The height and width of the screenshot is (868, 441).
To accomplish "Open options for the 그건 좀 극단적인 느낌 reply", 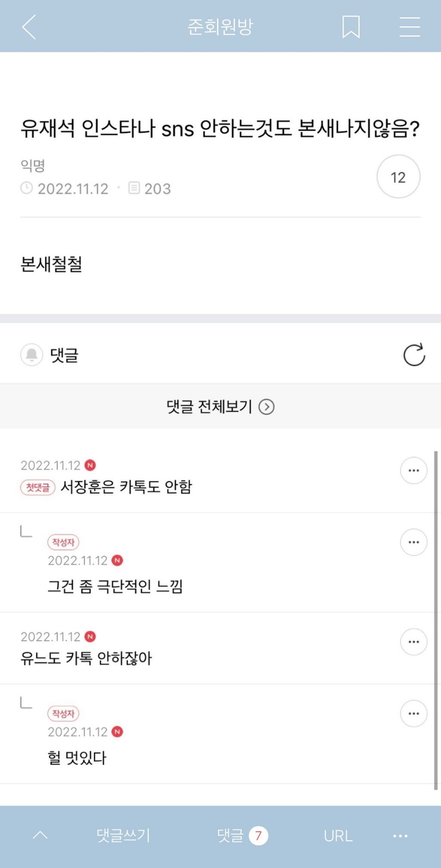I will (x=413, y=542).
